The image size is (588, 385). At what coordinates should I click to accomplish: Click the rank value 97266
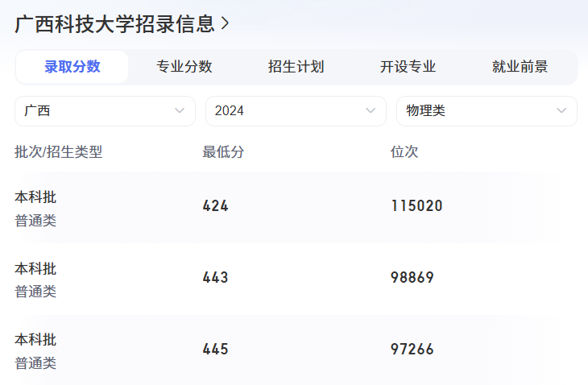click(412, 350)
